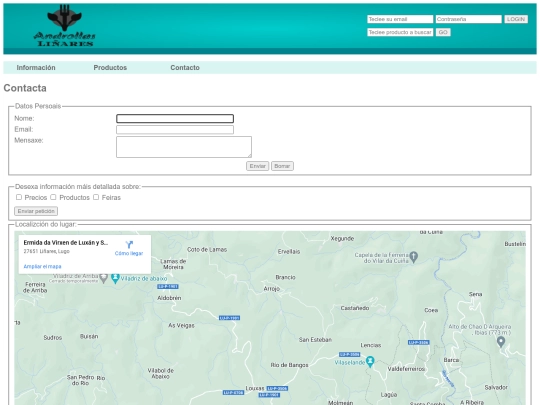Click the Mensaxe text area
Screen dimensions: 540x405
tap(184, 147)
